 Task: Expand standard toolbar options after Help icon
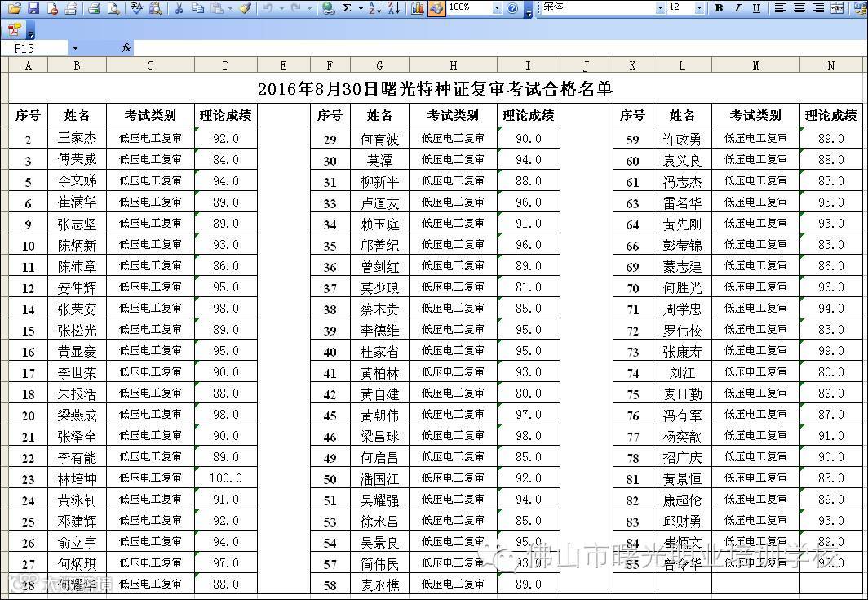pyautogui.click(x=528, y=9)
